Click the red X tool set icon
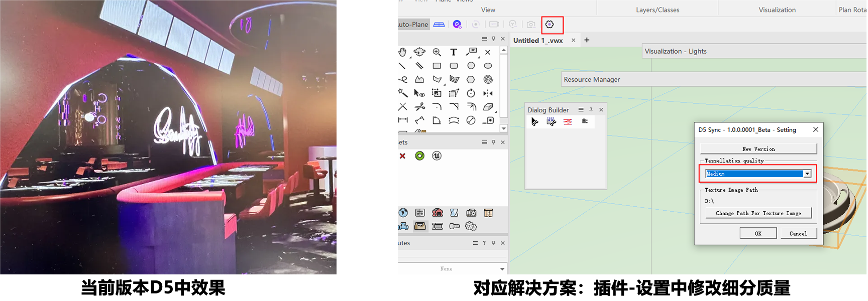Screen dimensions: 868x301 402,156
